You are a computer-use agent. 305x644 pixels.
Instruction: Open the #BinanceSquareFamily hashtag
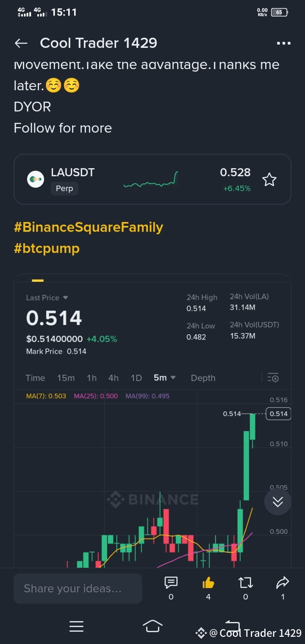click(89, 227)
